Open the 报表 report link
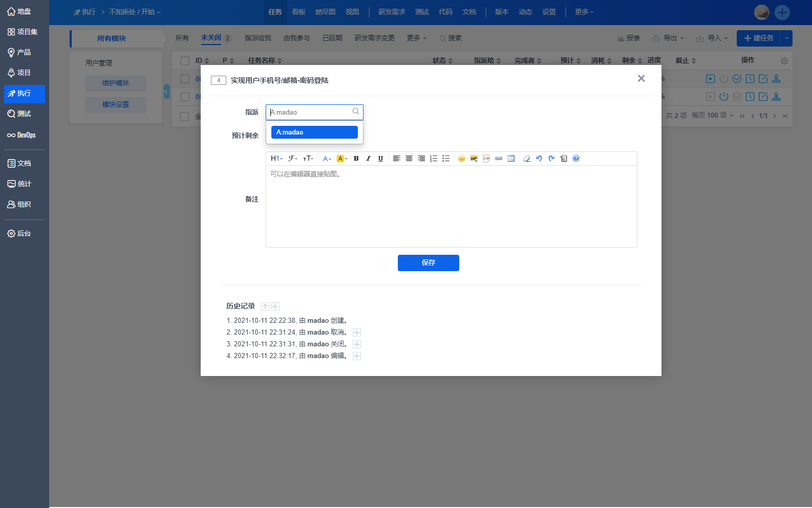The height and width of the screenshot is (508, 812). [x=629, y=38]
